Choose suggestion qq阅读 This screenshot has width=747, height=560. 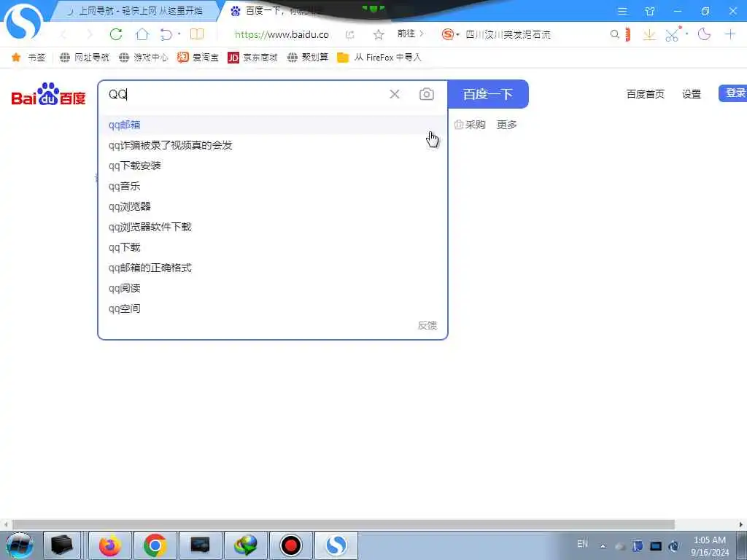tap(273, 289)
